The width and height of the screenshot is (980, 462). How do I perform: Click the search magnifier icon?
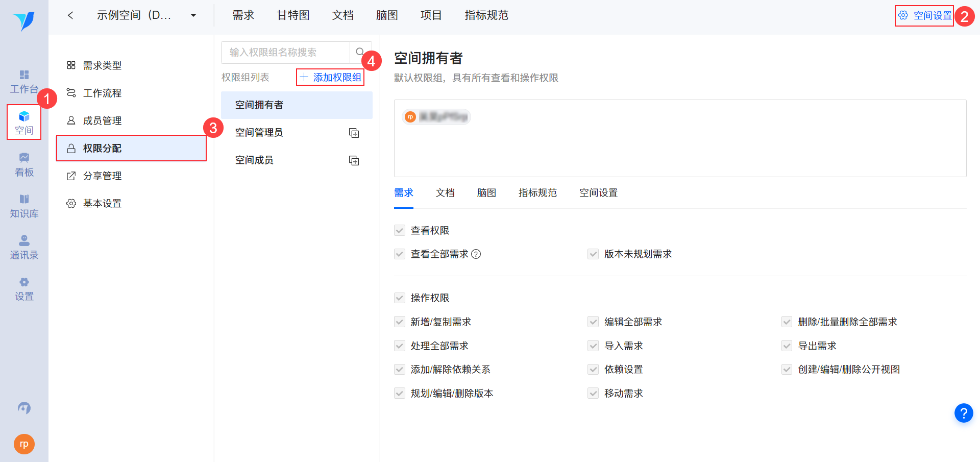[x=360, y=52]
